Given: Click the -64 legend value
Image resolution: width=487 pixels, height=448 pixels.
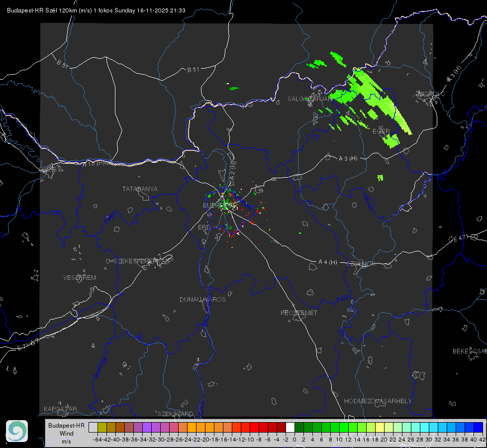Looking at the screenshot, I should [x=97, y=440].
